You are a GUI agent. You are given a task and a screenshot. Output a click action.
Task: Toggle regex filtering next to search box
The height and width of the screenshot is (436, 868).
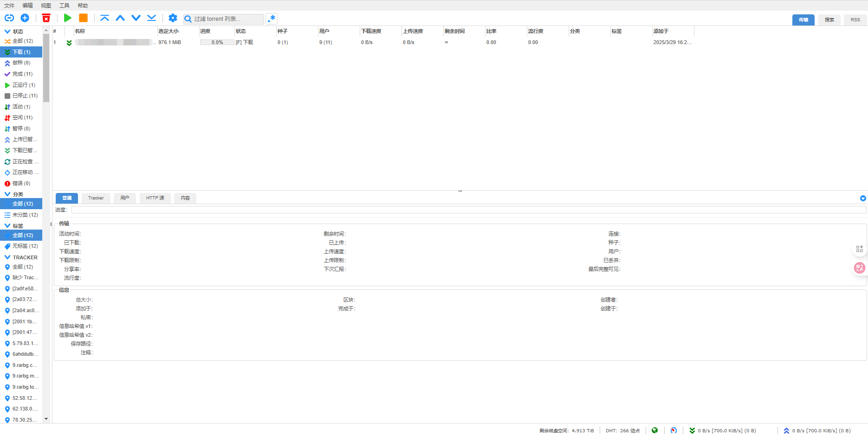pos(272,19)
